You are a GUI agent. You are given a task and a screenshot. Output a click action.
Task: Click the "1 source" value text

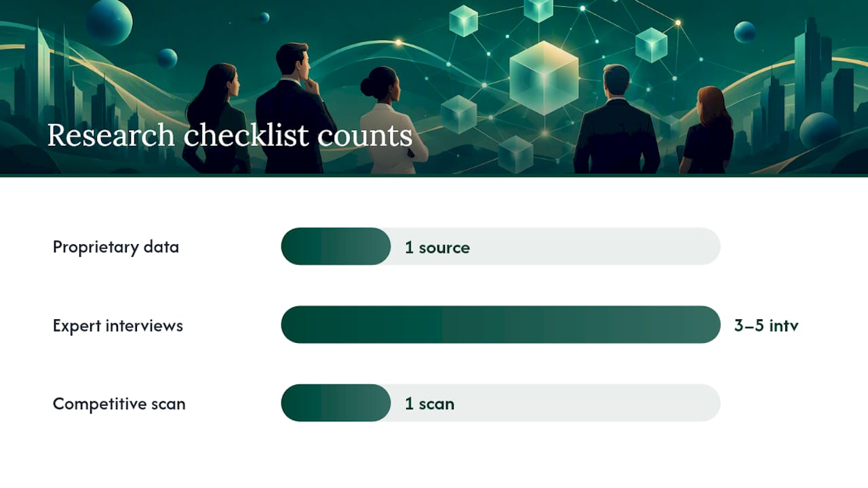pyautogui.click(x=437, y=247)
